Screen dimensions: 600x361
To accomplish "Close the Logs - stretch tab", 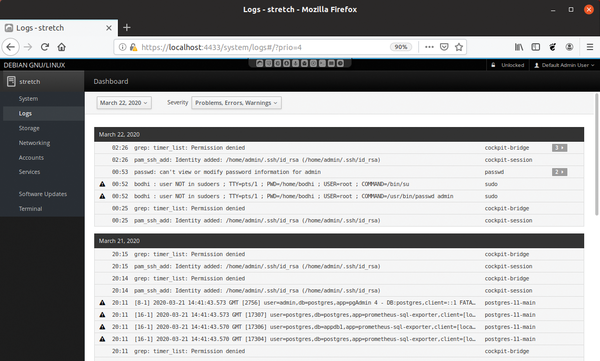I will (x=109, y=28).
